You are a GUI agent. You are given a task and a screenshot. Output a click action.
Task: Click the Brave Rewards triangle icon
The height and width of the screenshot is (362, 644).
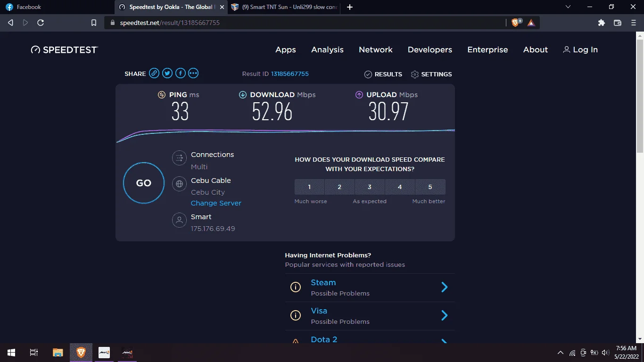[x=531, y=22]
